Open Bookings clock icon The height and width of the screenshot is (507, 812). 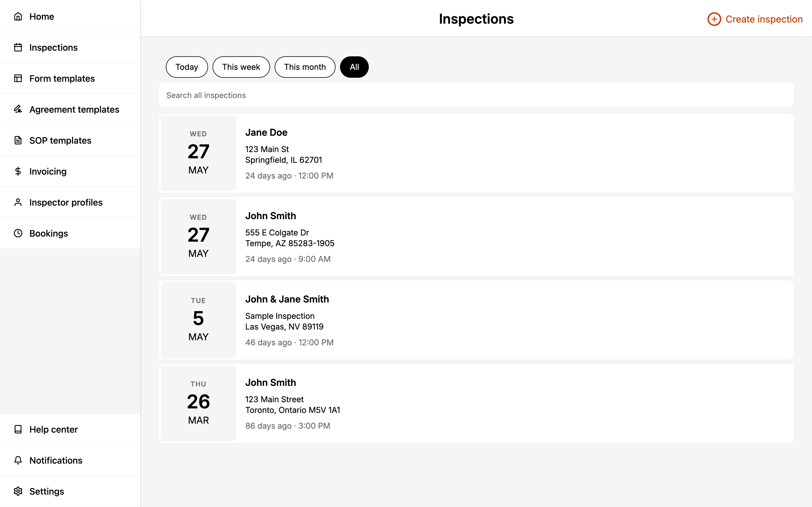[x=18, y=233]
